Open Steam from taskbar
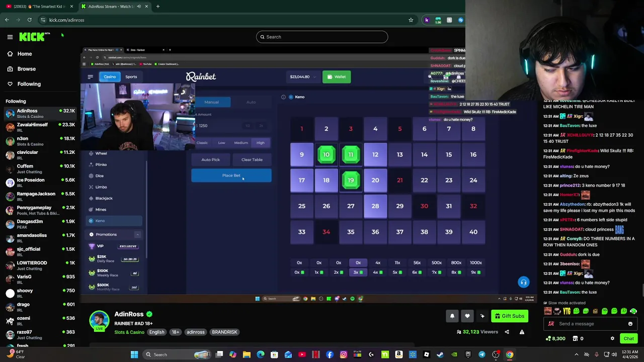644x362 pixels. pos(440,354)
